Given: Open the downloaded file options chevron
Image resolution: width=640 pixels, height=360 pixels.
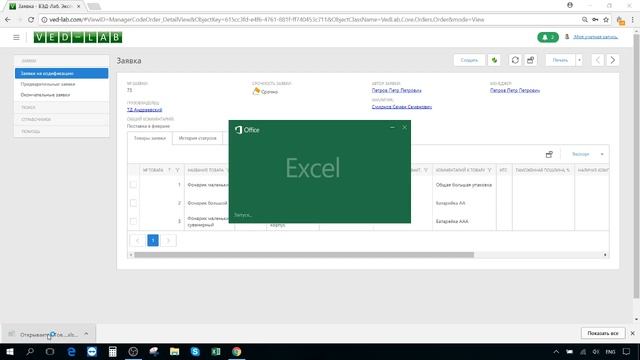Looking at the screenshot, I should click(x=86, y=334).
